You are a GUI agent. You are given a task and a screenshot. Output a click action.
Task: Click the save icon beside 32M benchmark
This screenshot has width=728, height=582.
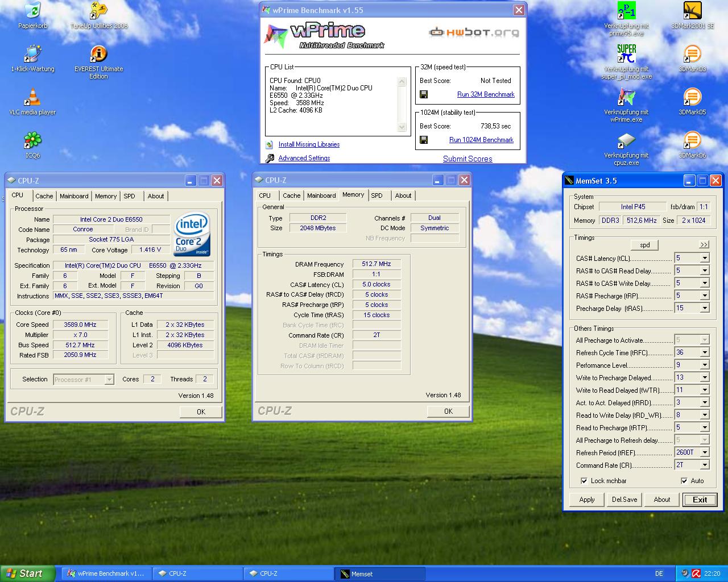[424, 94]
